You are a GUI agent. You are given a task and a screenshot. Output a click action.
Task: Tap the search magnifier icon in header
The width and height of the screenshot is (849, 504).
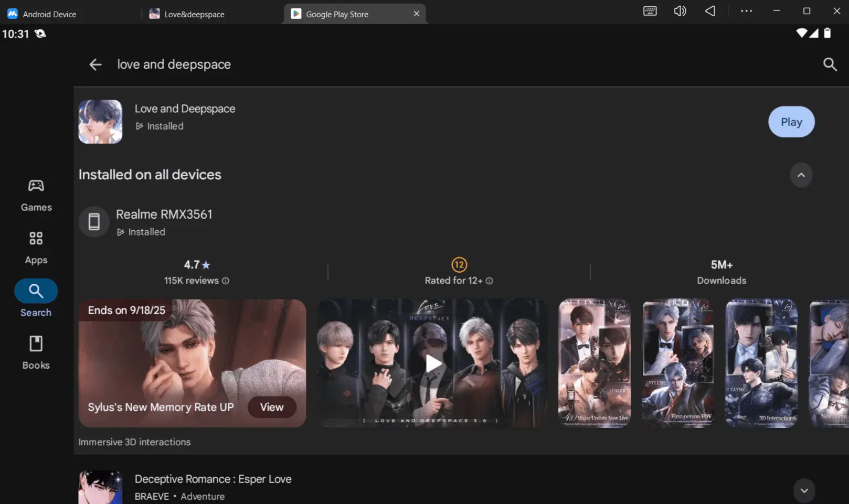(x=830, y=65)
